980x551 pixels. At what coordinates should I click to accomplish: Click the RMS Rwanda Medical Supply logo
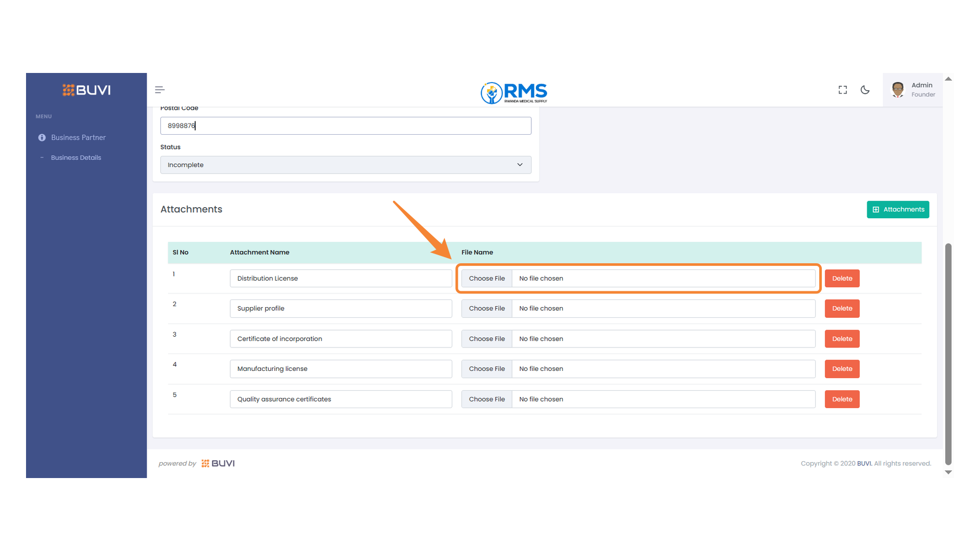coord(513,93)
